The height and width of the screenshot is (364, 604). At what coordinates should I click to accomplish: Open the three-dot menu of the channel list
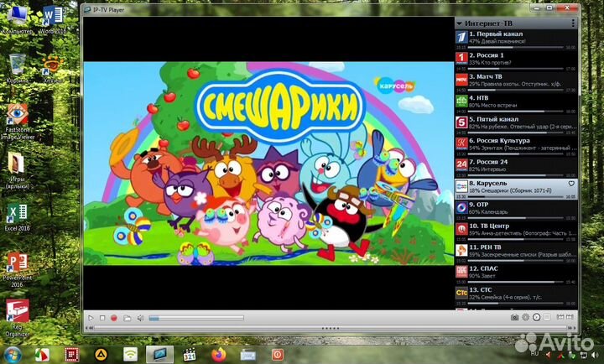(573, 23)
